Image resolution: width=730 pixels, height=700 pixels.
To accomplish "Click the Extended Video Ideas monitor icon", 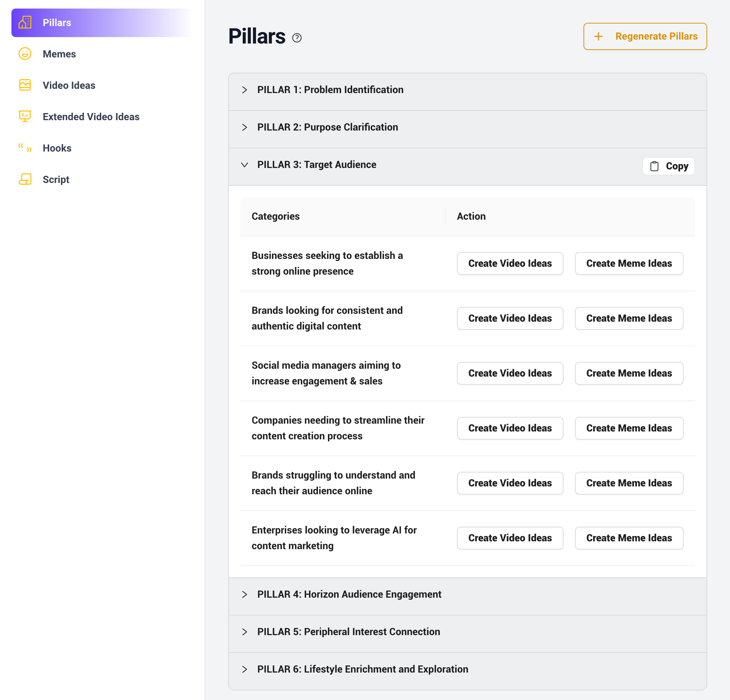I will click(25, 116).
